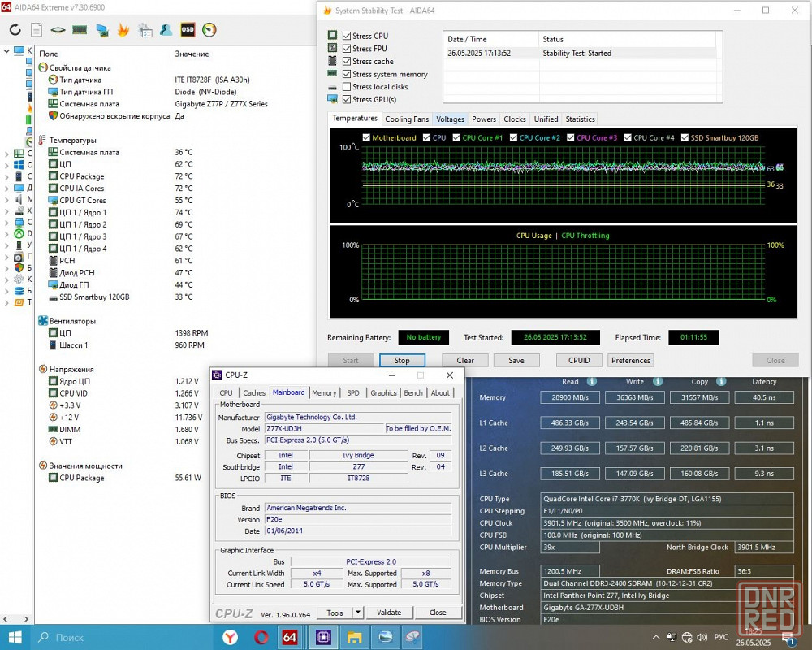
Task: Uncheck SSD Smartbuy 120GB in the graph legend
Action: [x=685, y=137]
